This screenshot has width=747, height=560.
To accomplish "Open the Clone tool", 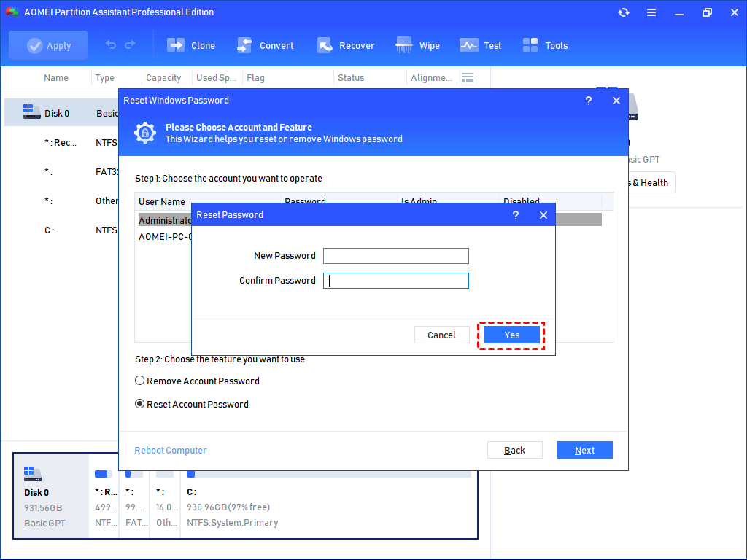I will pos(190,44).
